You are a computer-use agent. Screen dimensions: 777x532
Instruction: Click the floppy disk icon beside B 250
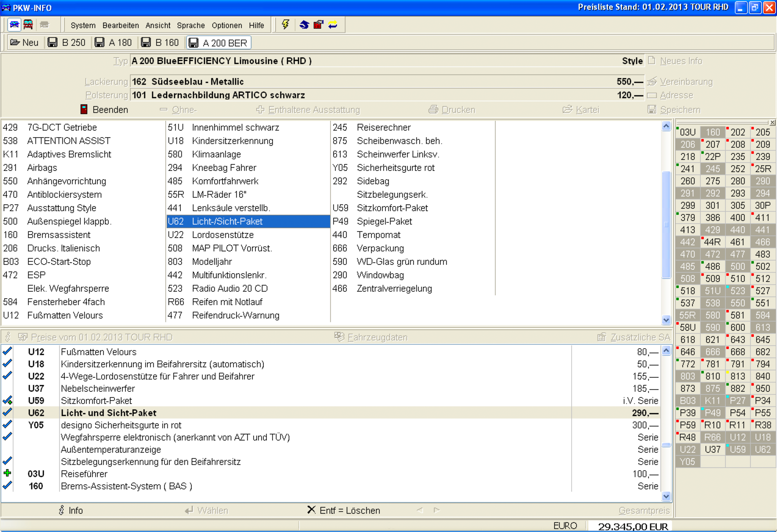click(52, 42)
